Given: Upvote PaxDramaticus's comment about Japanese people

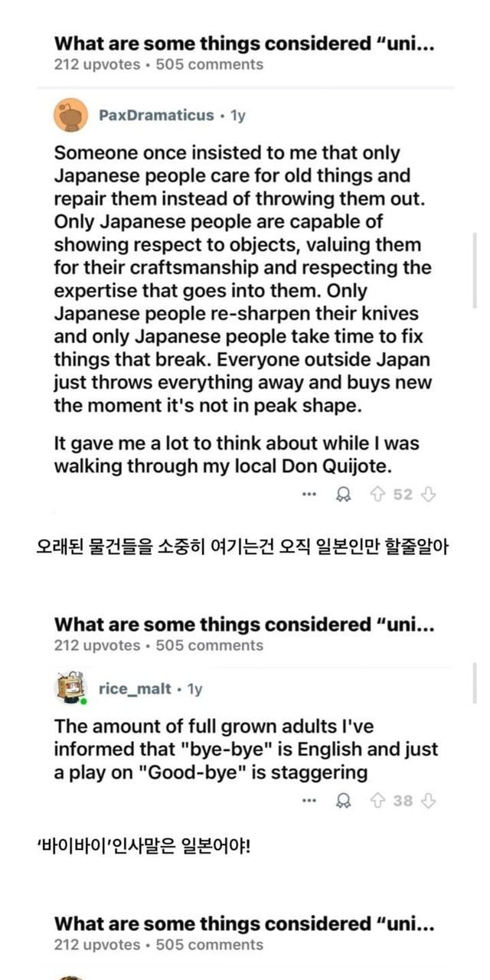Looking at the screenshot, I should (x=377, y=495).
